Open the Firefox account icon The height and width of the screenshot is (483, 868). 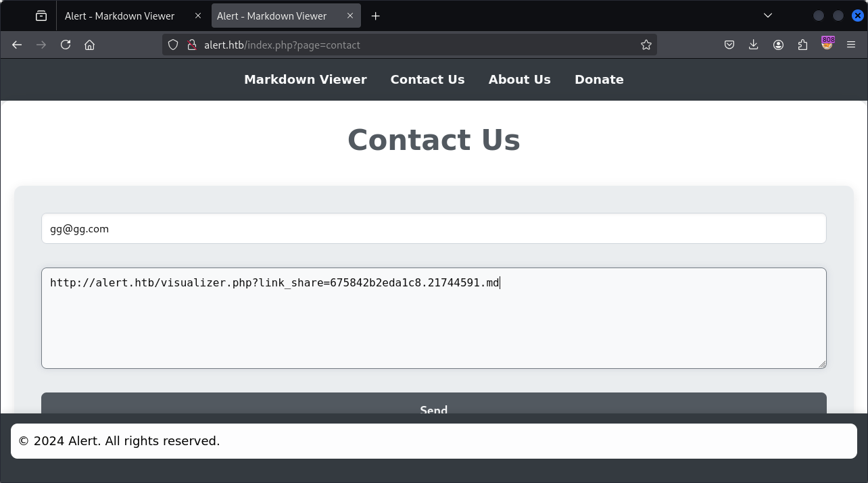pos(778,45)
